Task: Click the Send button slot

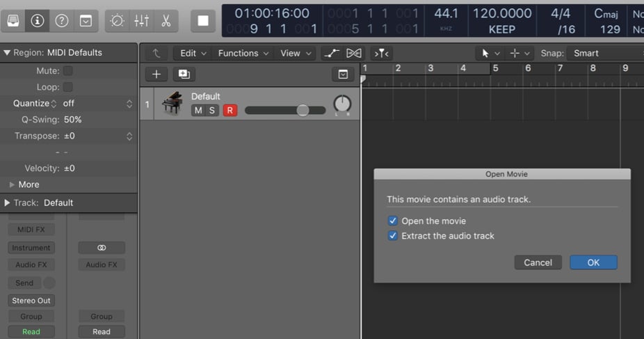Action: coord(24,283)
